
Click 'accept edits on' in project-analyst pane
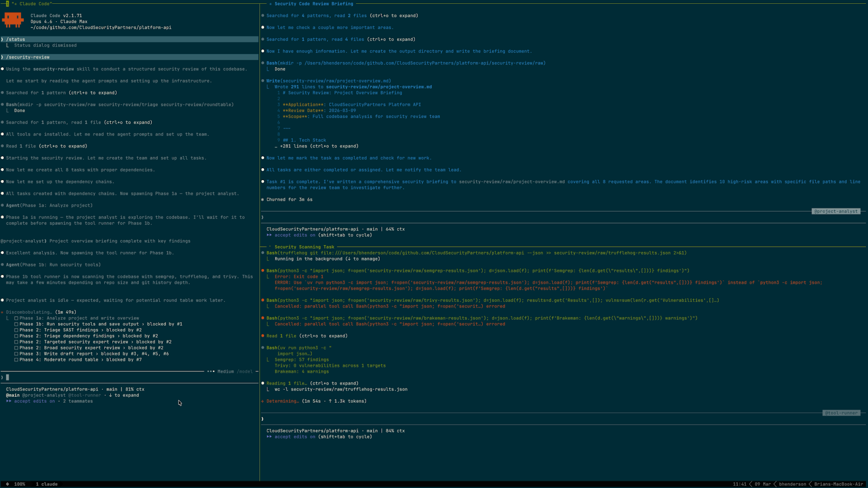click(295, 235)
